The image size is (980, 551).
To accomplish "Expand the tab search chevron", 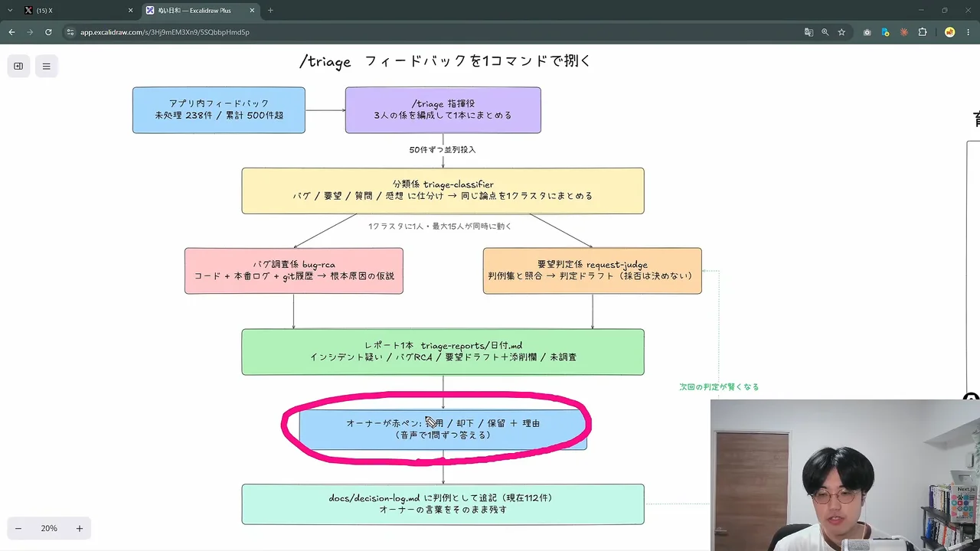I will (10, 10).
